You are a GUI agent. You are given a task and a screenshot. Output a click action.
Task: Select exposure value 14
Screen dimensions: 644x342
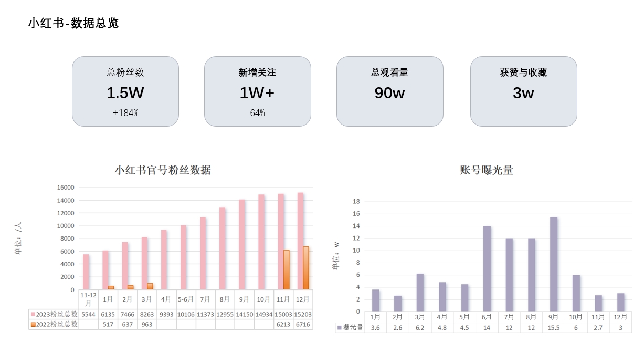pyautogui.click(x=487, y=328)
